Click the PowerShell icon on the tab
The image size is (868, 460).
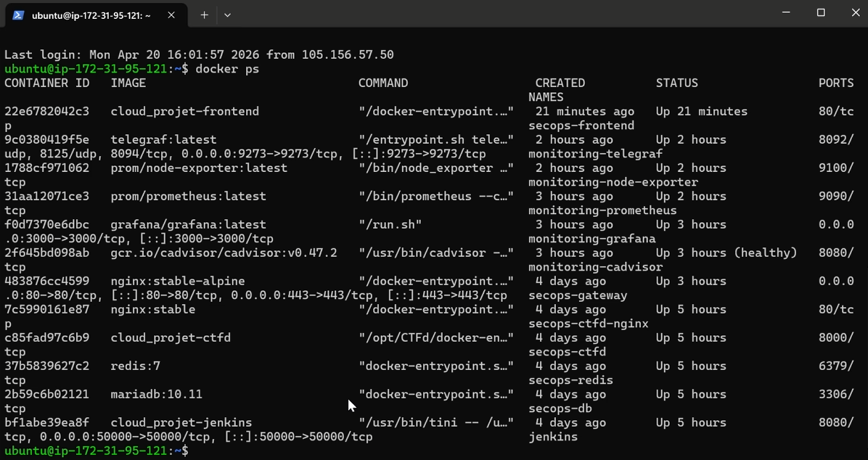18,15
